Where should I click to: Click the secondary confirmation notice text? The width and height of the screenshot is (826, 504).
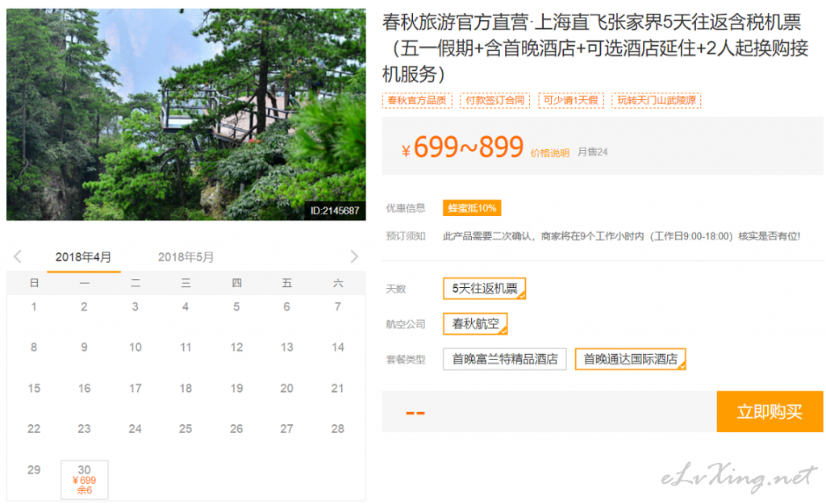tap(622, 236)
